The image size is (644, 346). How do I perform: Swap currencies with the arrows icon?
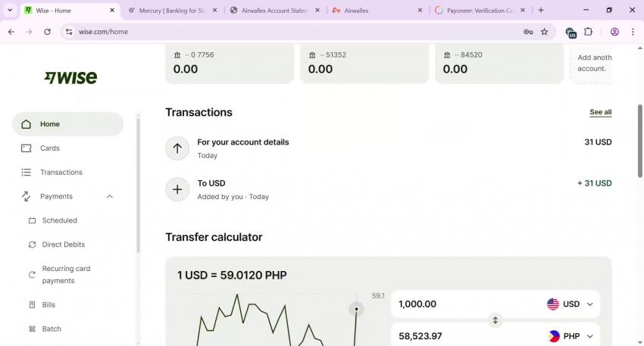click(x=496, y=320)
